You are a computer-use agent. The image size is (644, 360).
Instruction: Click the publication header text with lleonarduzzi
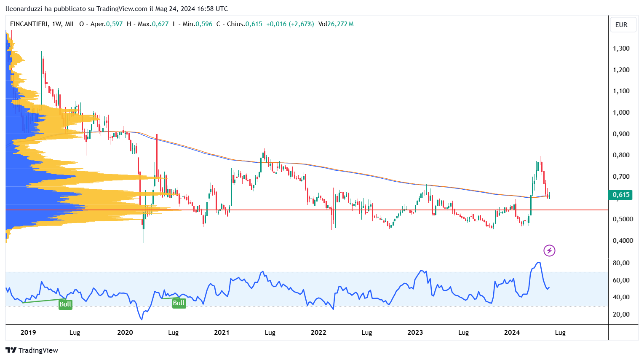pos(117,8)
